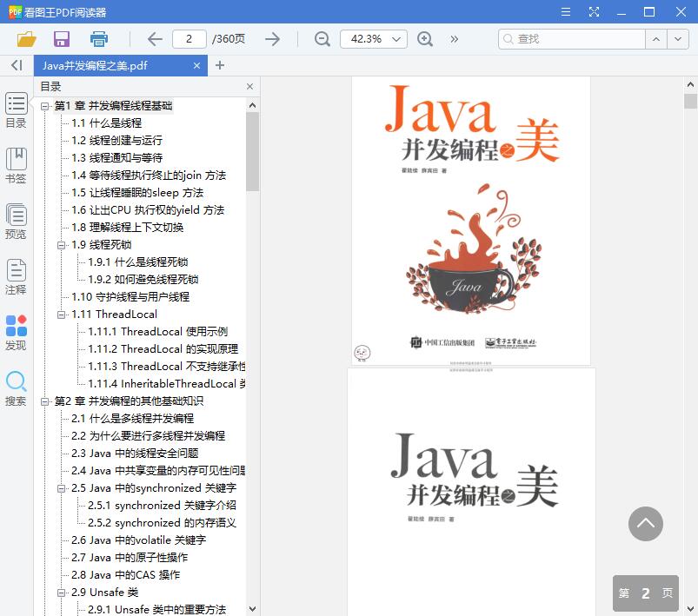Open the 注释 annotations panel
Image resolution: width=698 pixels, height=616 pixels.
coord(17,277)
